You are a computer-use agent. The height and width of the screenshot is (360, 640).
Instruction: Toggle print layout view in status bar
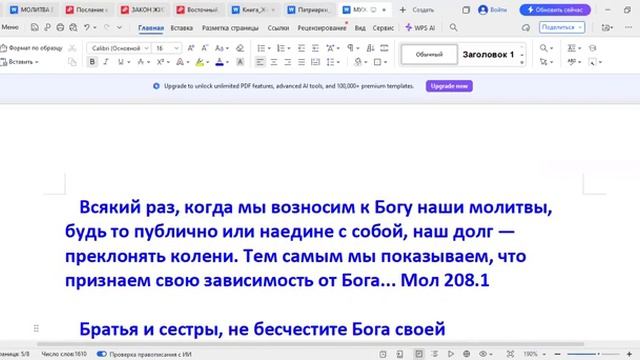419,354
